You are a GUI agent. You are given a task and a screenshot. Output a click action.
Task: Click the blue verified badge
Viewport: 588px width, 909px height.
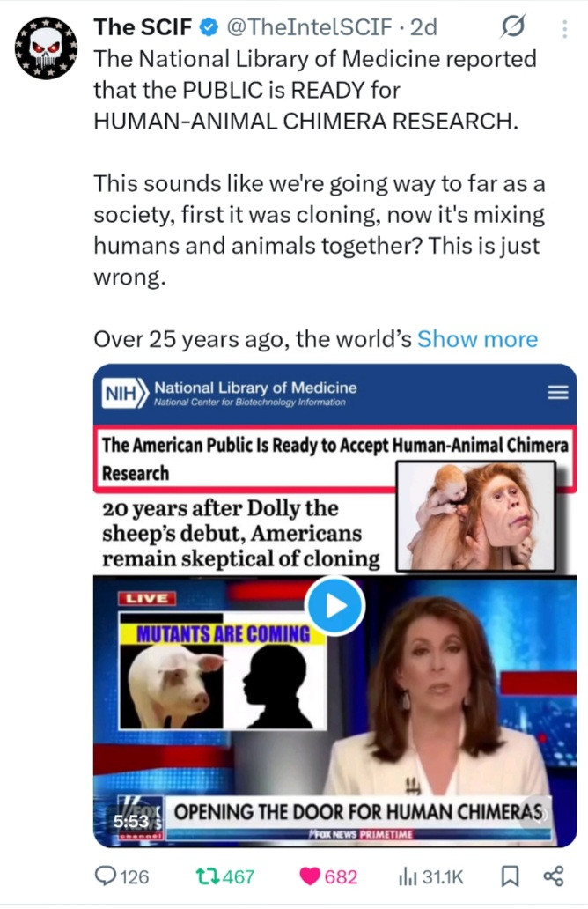coord(209,27)
